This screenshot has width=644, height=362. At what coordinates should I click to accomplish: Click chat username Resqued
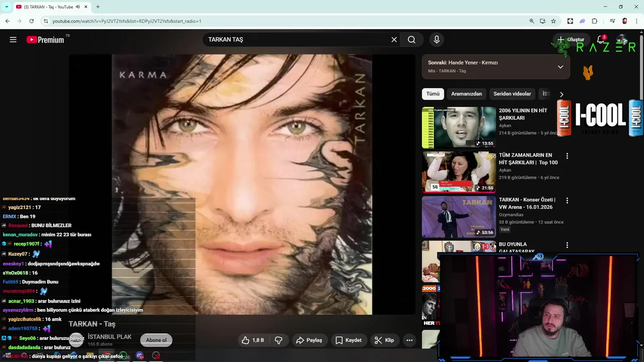coord(18,226)
